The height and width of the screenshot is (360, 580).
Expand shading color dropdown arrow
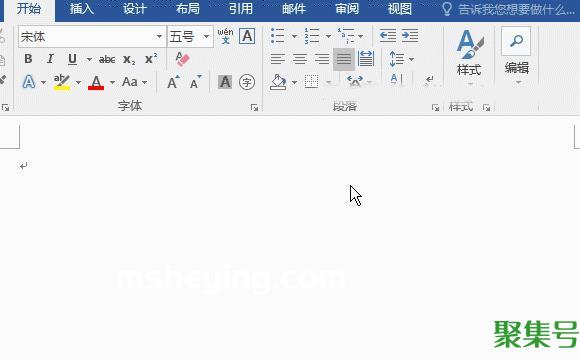pos(294,82)
